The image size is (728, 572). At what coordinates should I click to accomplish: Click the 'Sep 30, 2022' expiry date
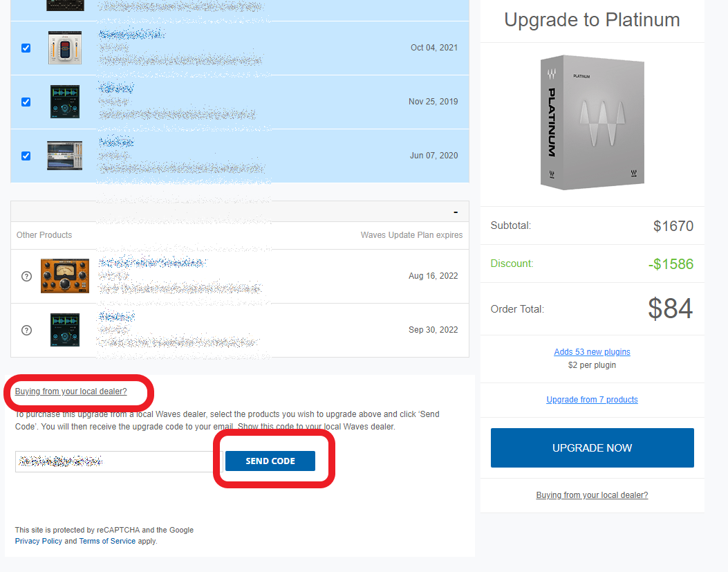(x=433, y=329)
